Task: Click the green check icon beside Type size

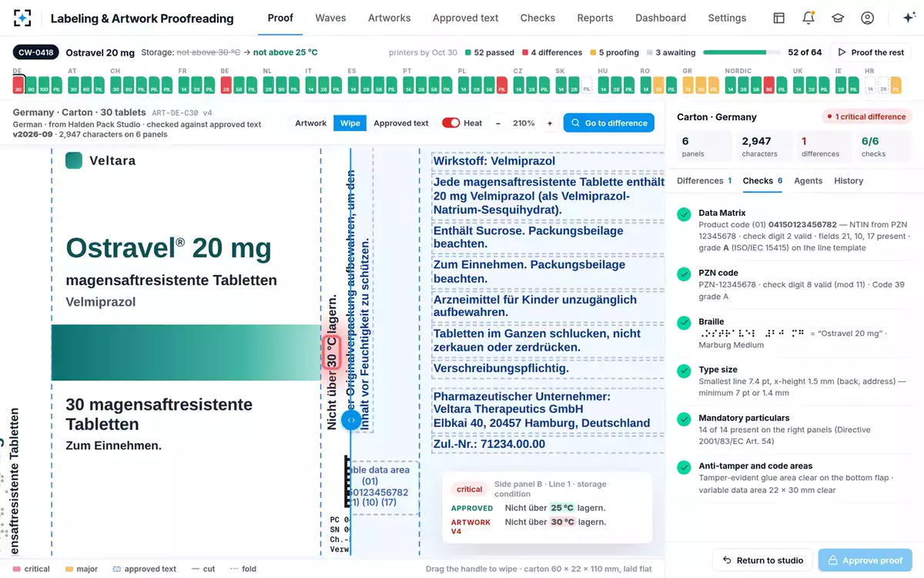Action: click(x=684, y=371)
